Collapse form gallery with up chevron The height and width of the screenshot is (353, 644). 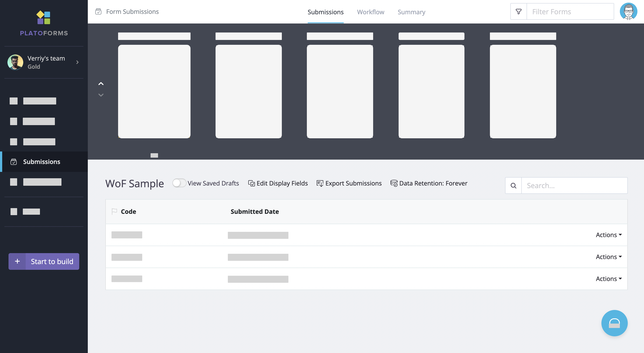click(101, 84)
